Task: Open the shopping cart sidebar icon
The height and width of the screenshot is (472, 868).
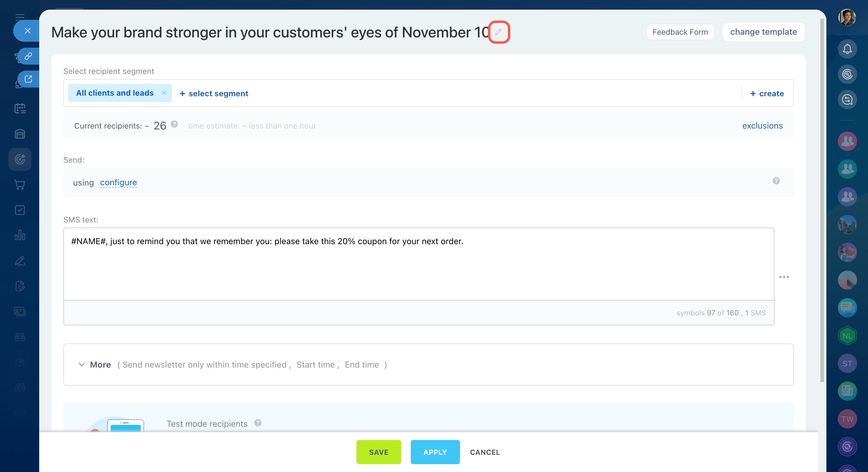Action: 20,185
